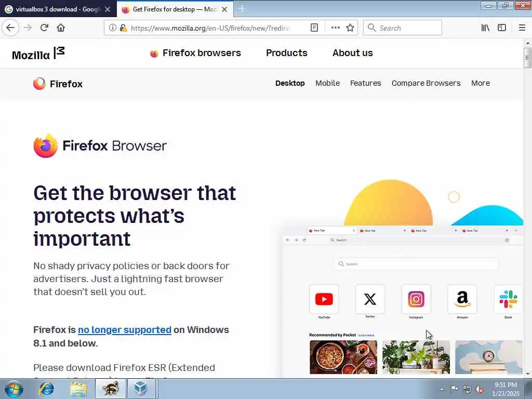This screenshot has height=399, width=532.
Task: Click the muted volume tray icon
Action: pyautogui.click(x=480, y=390)
